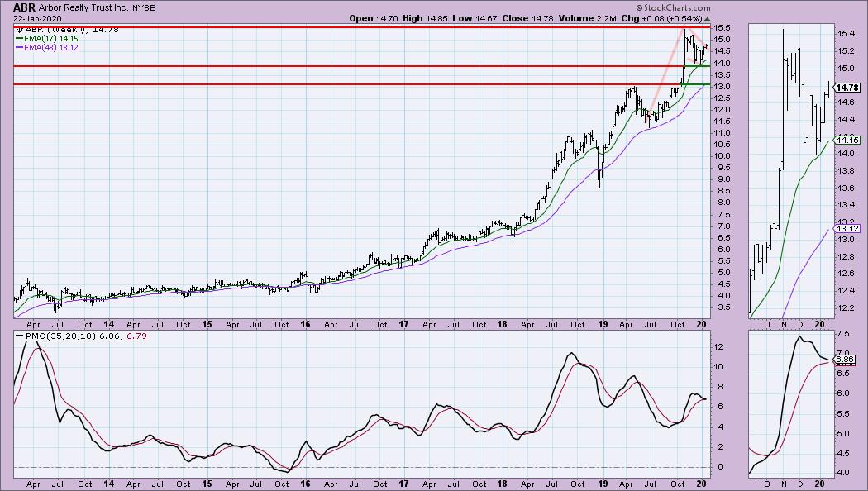Click the green 14.15 EMA tag in thumbnail chart
Viewport: 868px width, 491px height.
[x=847, y=140]
